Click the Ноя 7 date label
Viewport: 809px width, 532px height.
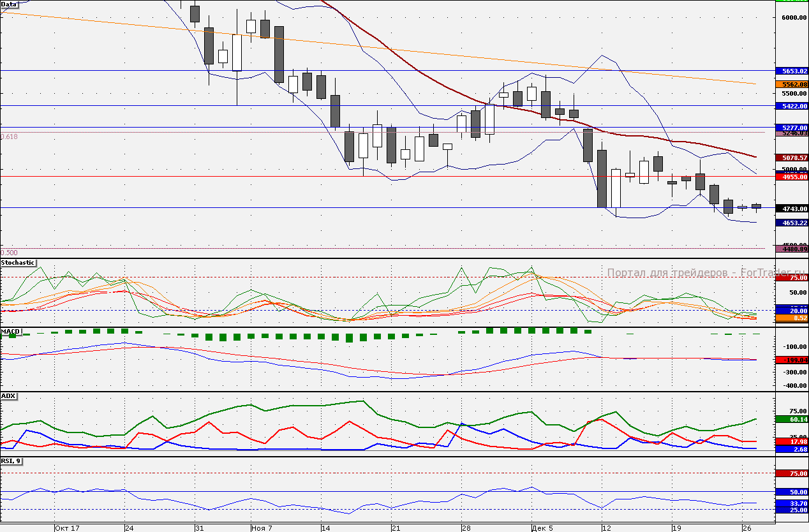point(262,528)
